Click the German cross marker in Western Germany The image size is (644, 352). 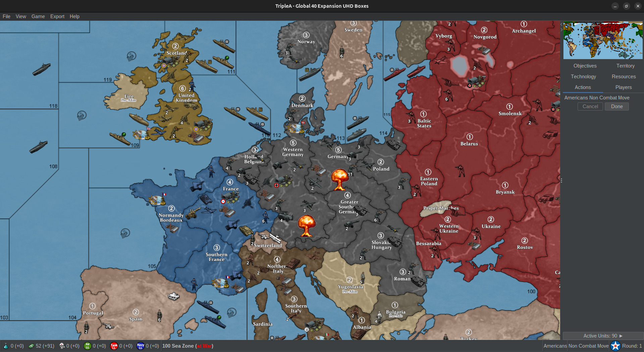(x=276, y=185)
